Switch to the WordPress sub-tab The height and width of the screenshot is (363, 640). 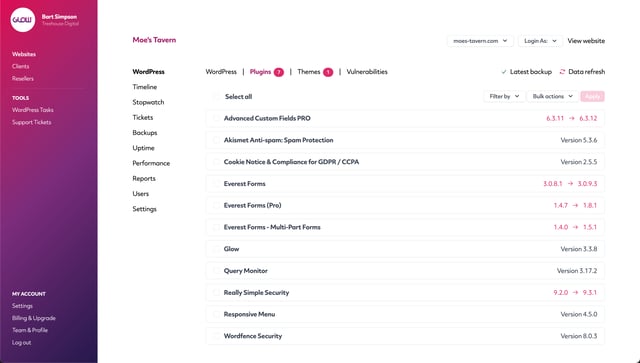tap(221, 72)
